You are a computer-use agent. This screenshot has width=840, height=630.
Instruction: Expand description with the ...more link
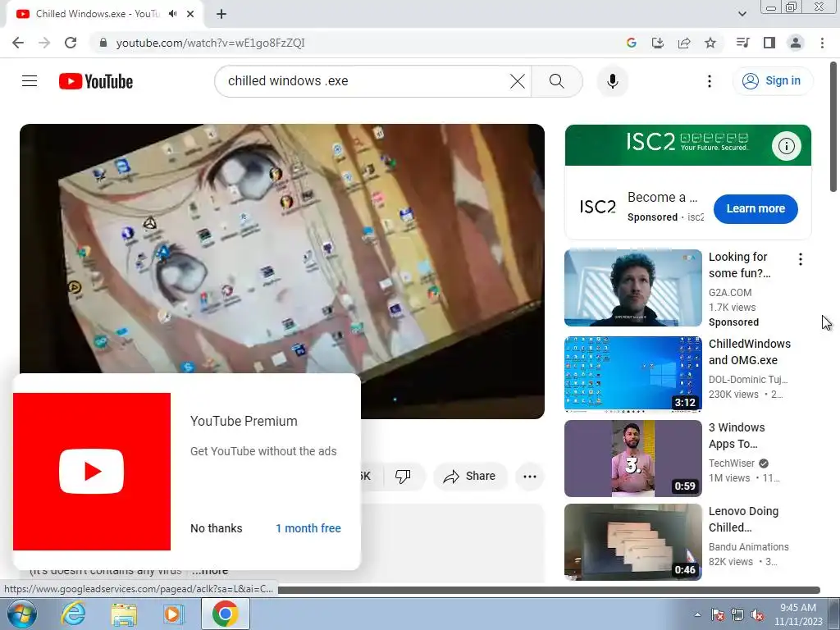[x=210, y=571]
